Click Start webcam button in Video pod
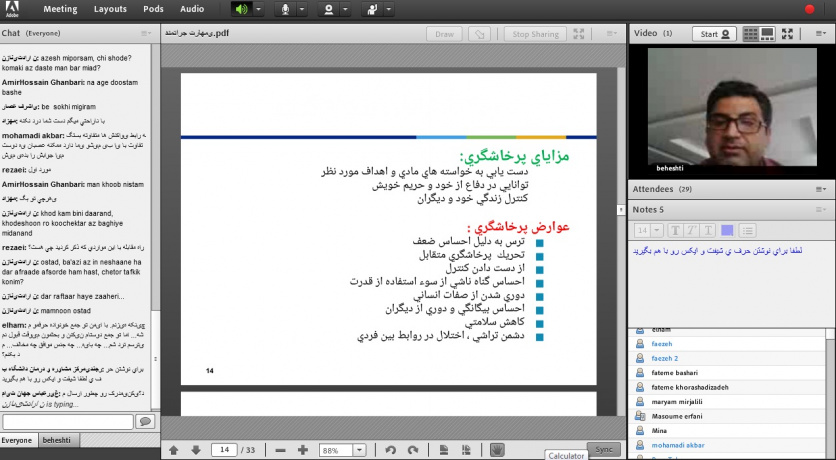The height and width of the screenshot is (460, 836). pyautogui.click(x=714, y=34)
